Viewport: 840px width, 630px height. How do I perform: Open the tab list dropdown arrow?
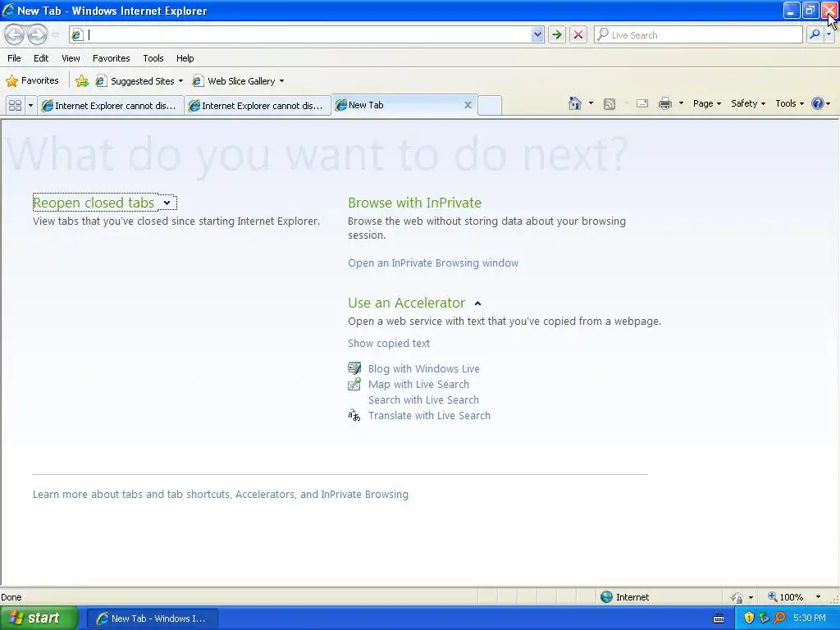click(x=30, y=105)
